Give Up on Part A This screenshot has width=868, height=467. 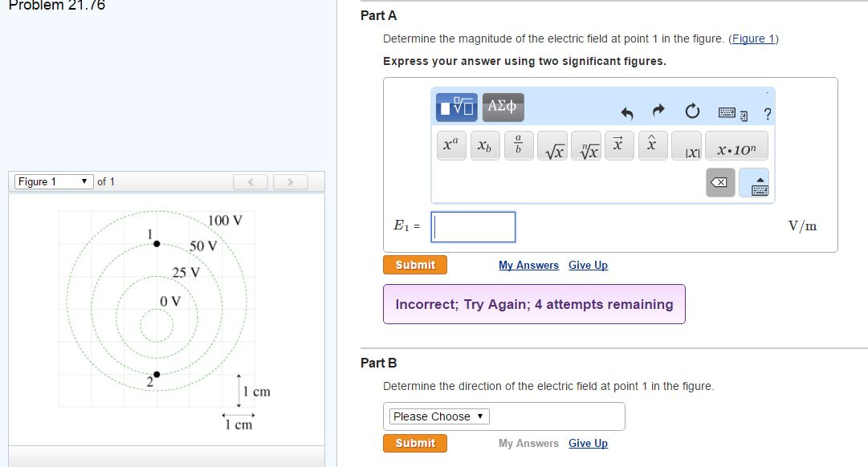tap(588, 265)
